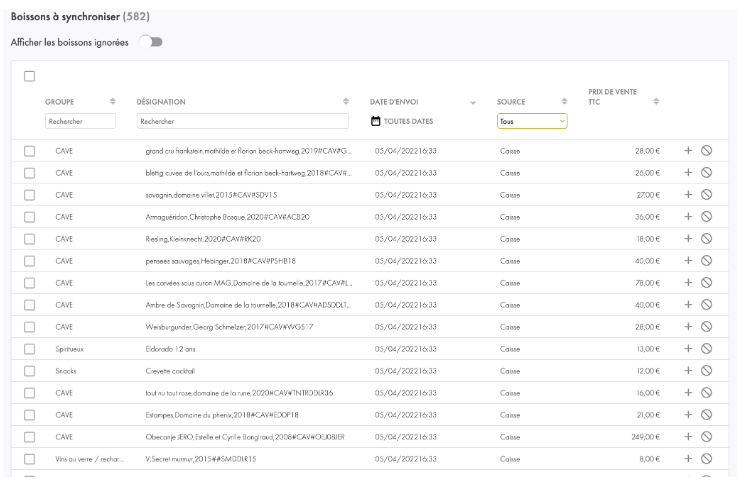Viewport: 737px width, 485px height.
Task: Toggle Afficher les boissons ignorées switch
Action: 150,42
